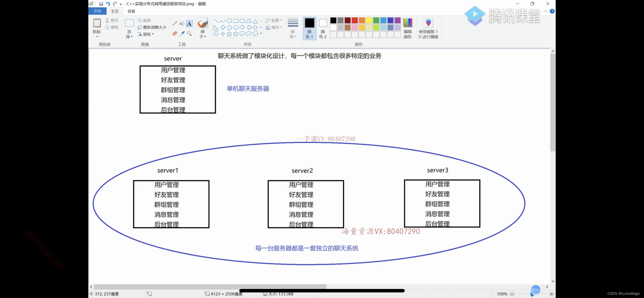
Task: Click the Undo arrow in title bar
Action: click(x=108, y=4)
